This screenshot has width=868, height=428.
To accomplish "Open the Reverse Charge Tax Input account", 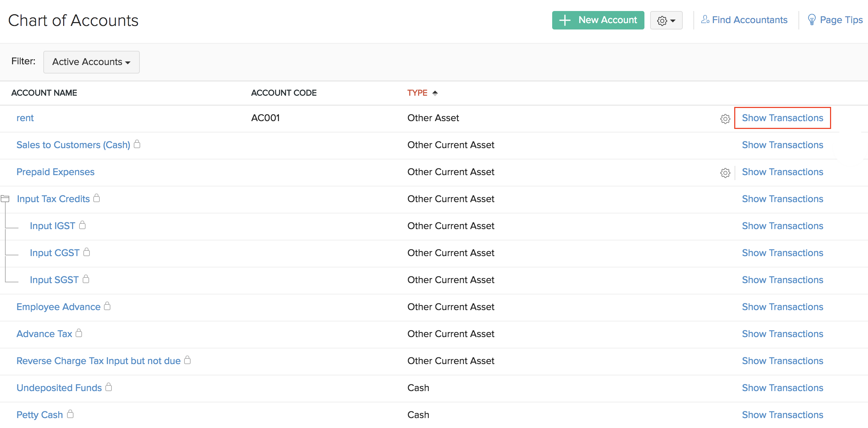I will pyautogui.click(x=98, y=361).
